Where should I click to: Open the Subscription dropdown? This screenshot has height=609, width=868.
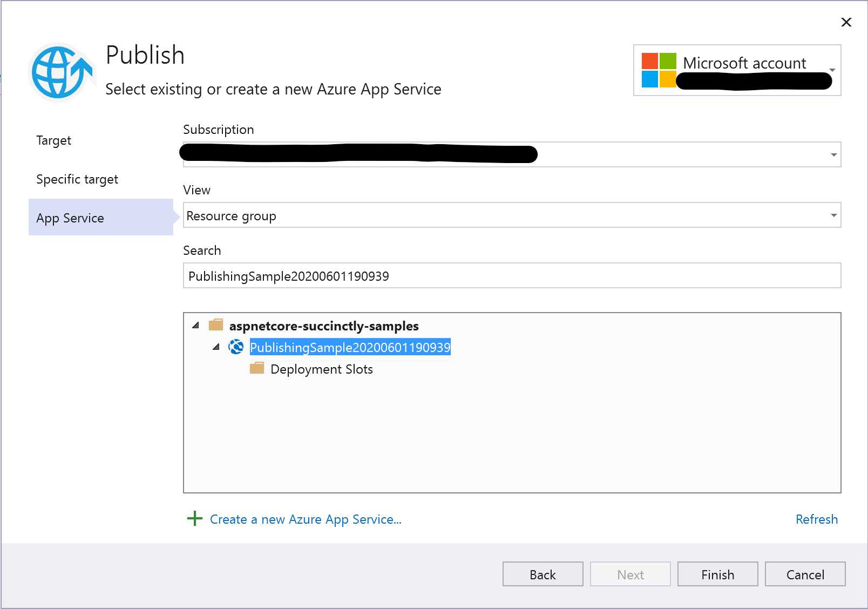coord(834,155)
